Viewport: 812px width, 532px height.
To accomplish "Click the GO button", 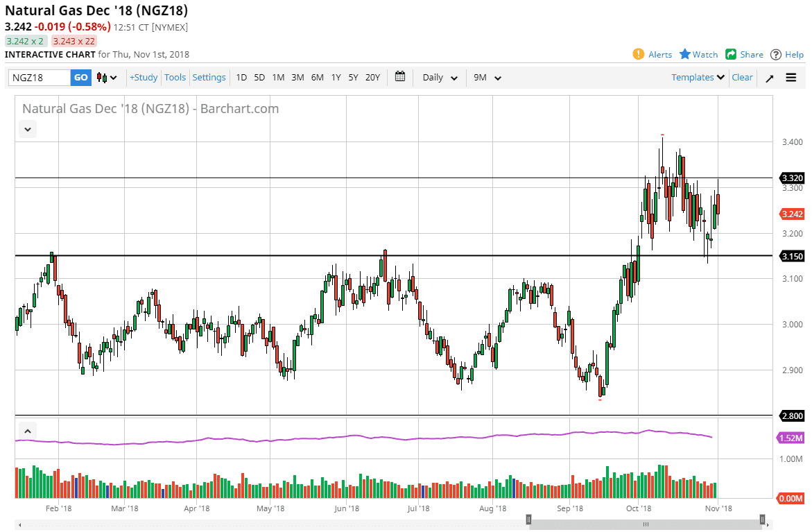I will (81, 78).
